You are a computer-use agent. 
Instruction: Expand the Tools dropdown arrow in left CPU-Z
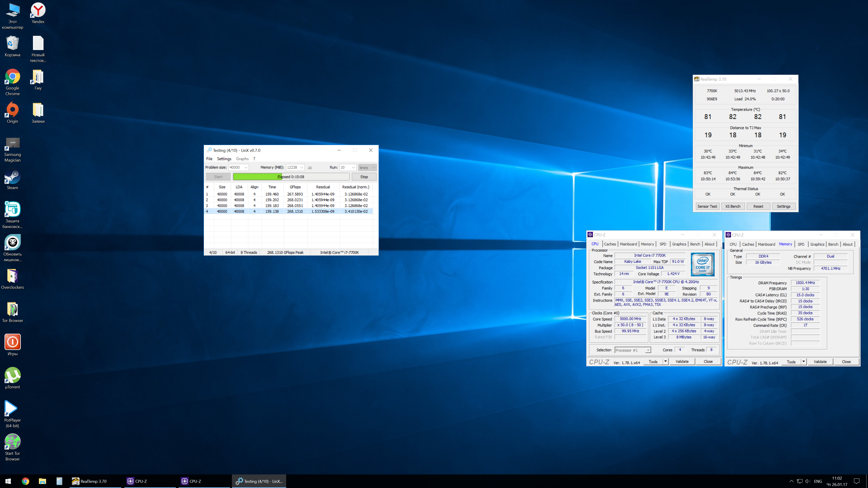(x=665, y=361)
